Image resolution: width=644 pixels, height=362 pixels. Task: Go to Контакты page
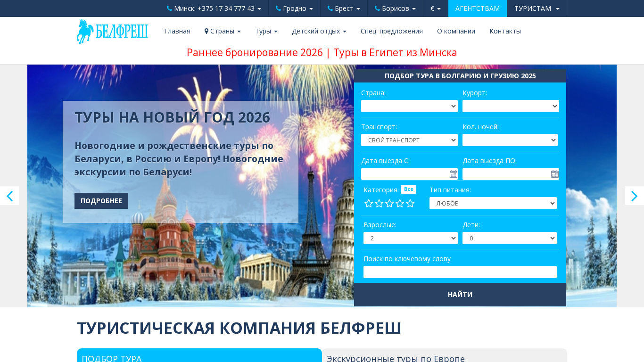[x=505, y=31]
